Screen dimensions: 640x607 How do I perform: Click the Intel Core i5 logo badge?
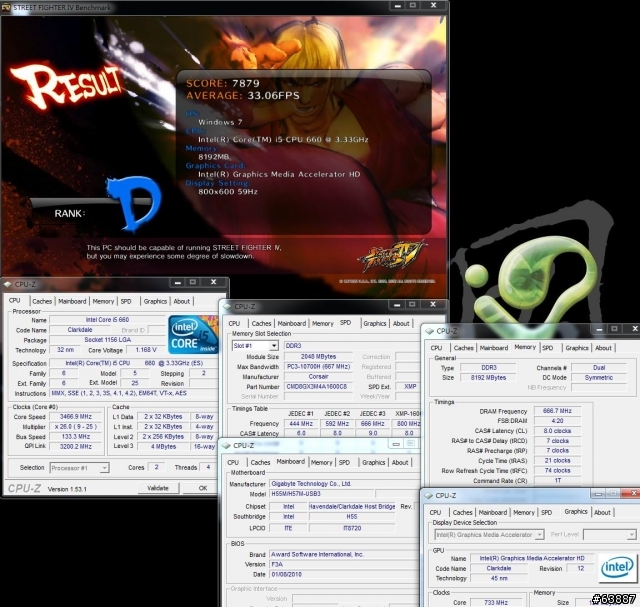192,334
